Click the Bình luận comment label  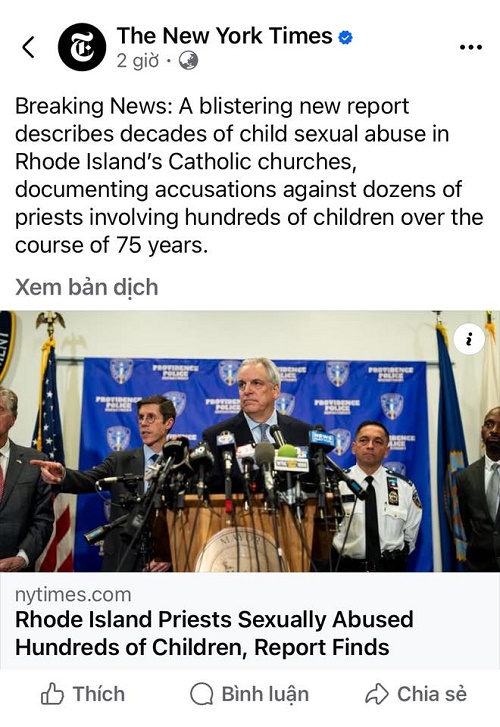(x=265, y=694)
